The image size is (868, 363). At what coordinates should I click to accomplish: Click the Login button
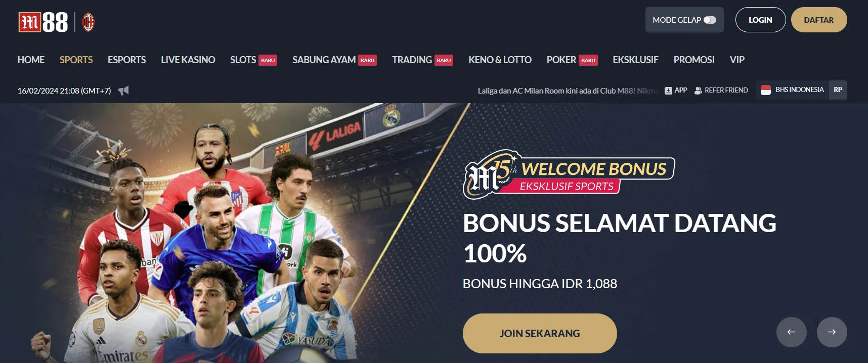pos(760,20)
